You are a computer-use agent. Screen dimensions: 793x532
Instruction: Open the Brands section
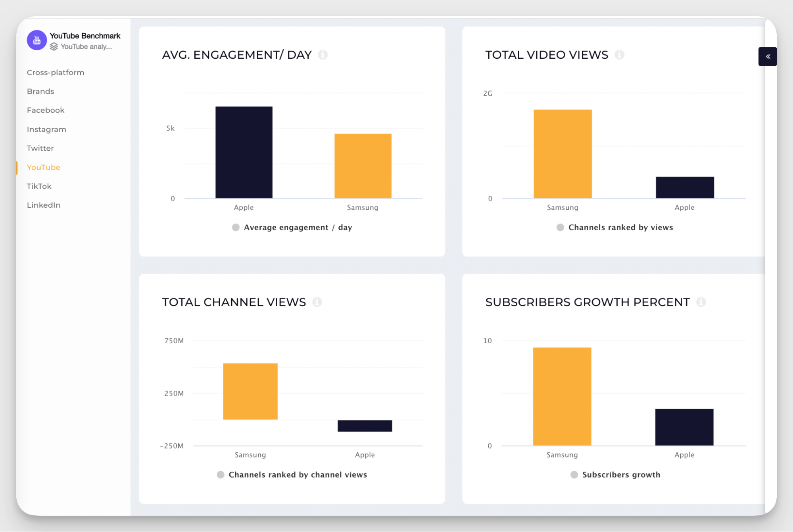[40, 91]
